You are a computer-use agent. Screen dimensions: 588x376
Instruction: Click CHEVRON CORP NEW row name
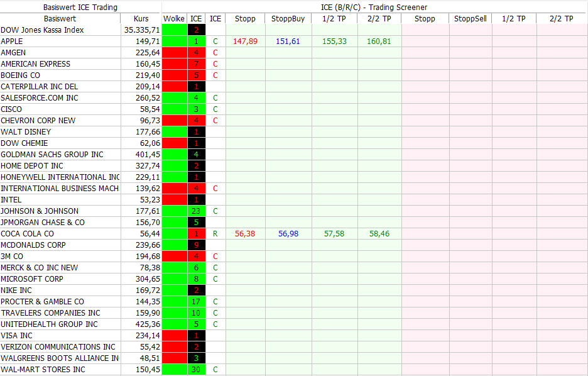pos(38,121)
